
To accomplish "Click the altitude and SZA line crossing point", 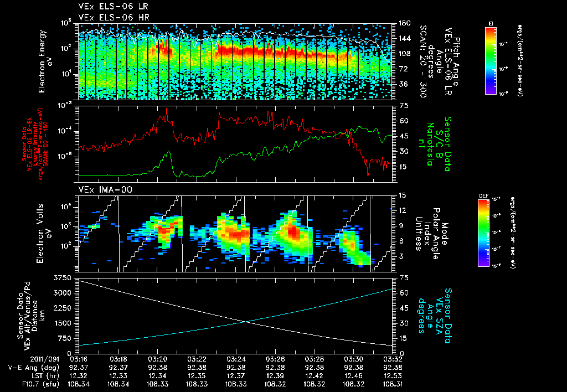I will (245, 322).
